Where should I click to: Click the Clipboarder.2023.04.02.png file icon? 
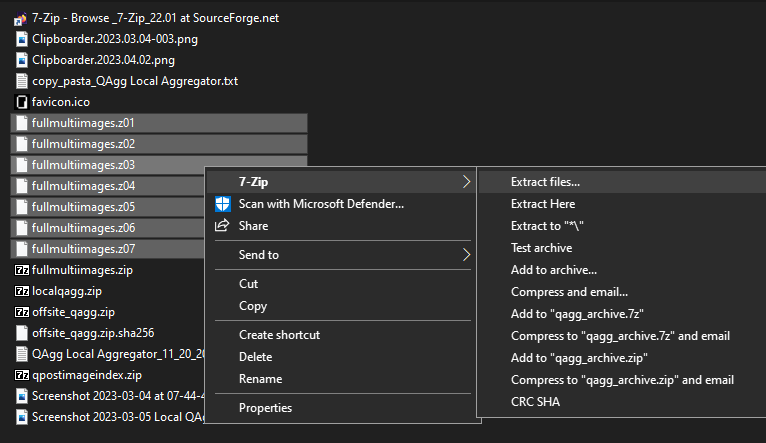pyautogui.click(x=21, y=60)
